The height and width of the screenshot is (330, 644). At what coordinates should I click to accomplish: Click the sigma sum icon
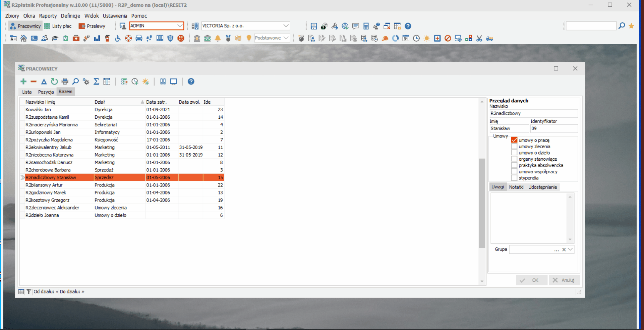tap(96, 81)
